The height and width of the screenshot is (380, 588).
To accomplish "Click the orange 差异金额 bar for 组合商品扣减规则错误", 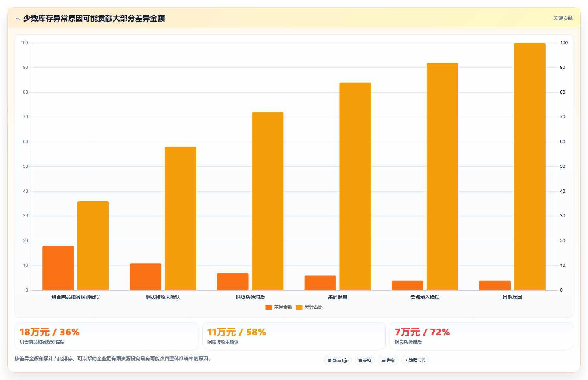I will (x=58, y=268).
